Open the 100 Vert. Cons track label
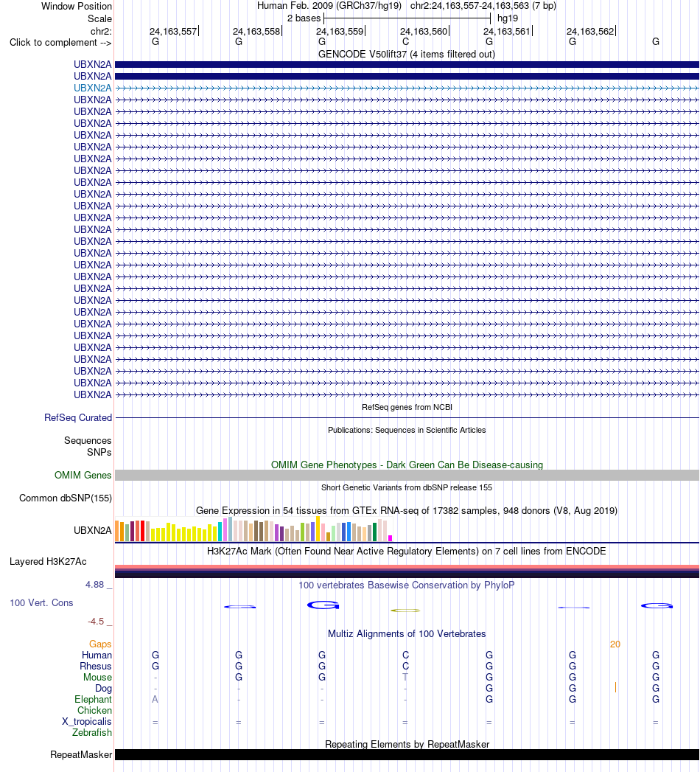700x772 pixels. click(41, 602)
